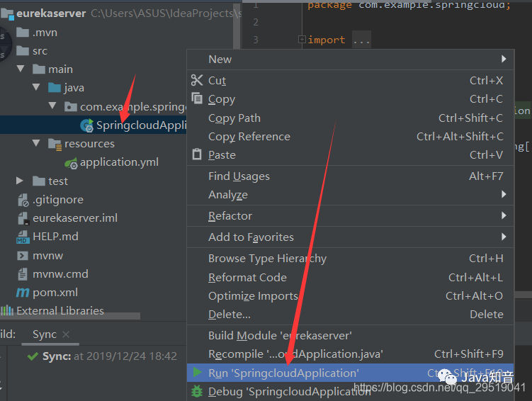Open the New submenu arrow

(504, 59)
